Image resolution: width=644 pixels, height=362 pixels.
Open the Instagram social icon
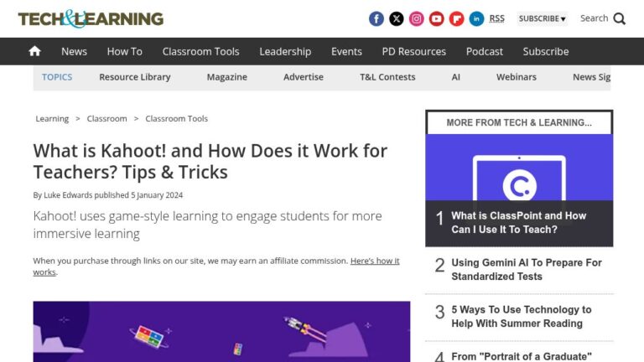pyautogui.click(x=416, y=19)
